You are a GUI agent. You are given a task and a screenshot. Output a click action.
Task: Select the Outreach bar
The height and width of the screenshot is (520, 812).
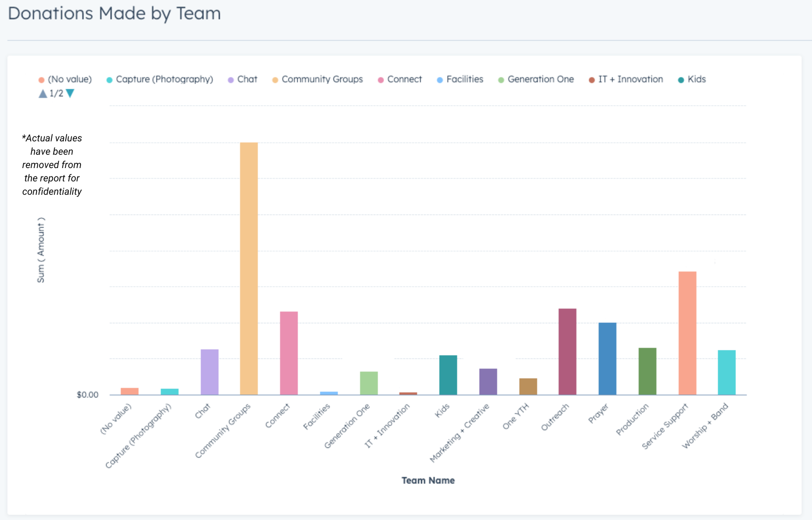click(x=568, y=351)
